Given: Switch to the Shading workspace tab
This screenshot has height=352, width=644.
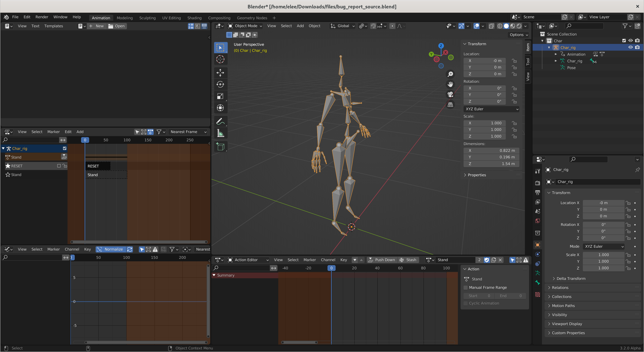Looking at the screenshot, I should tap(194, 18).
